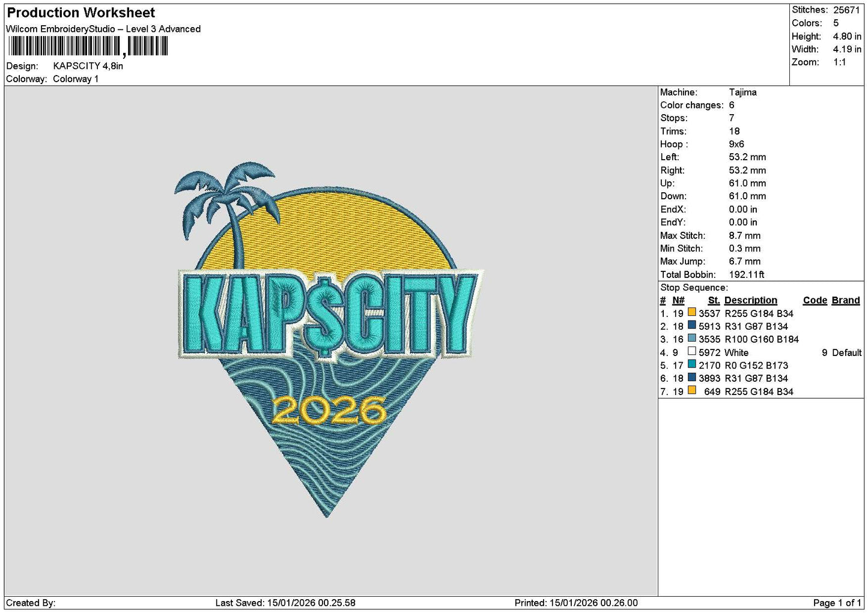Image resolution: width=868 pixels, height=613 pixels.
Task: Click 'Wilcom EmbroideryStudio – Level 3 Advanced' text
Action: click(103, 29)
